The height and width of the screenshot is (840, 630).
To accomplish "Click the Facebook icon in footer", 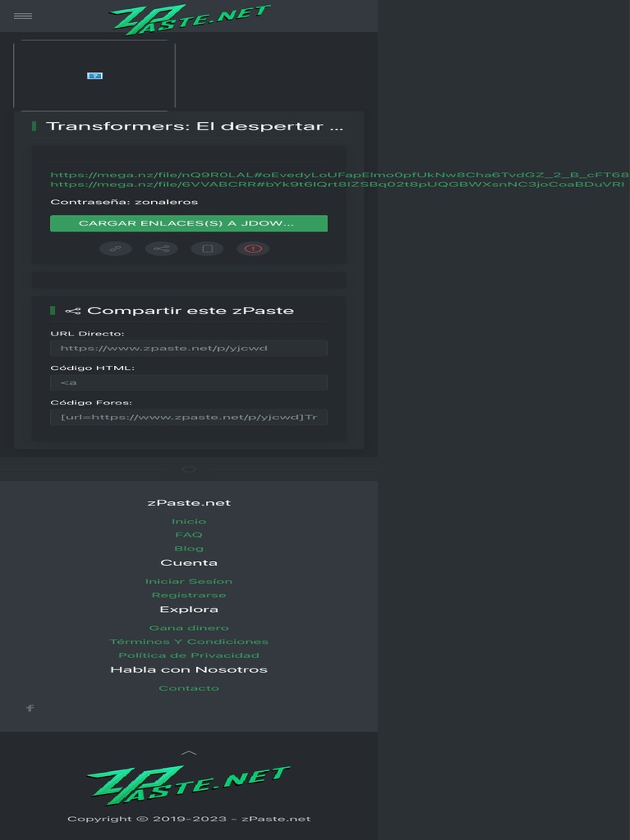I will [30, 708].
